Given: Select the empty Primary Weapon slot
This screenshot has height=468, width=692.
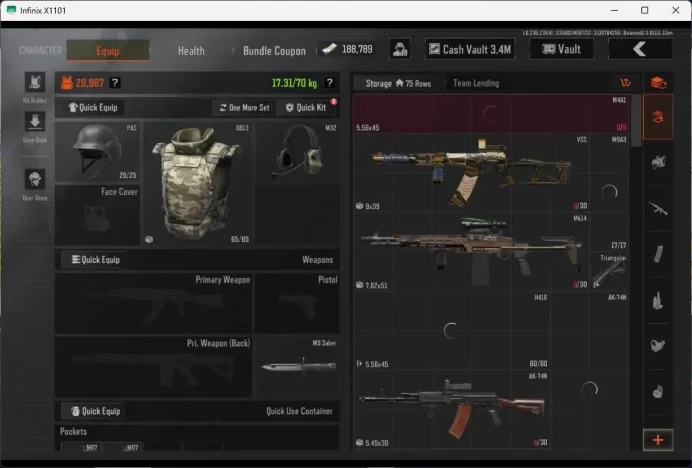Looking at the screenshot, I should [154, 303].
